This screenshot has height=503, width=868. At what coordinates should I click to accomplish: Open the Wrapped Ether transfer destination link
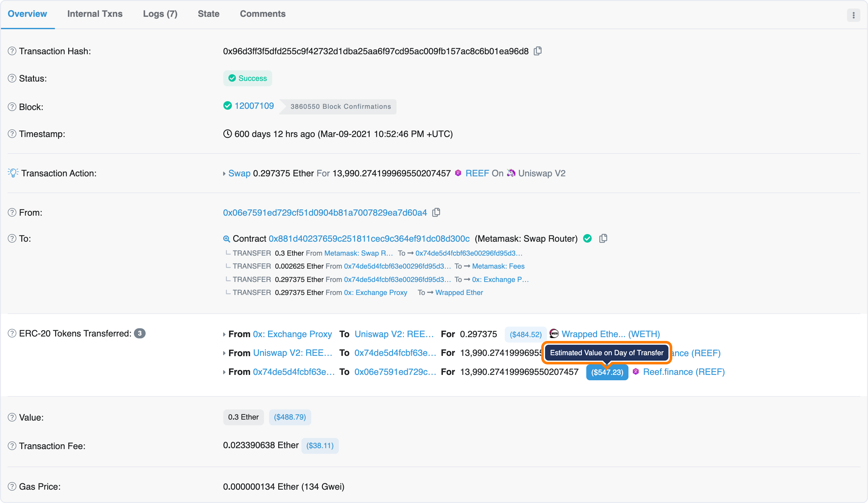[x=459, y=292]
